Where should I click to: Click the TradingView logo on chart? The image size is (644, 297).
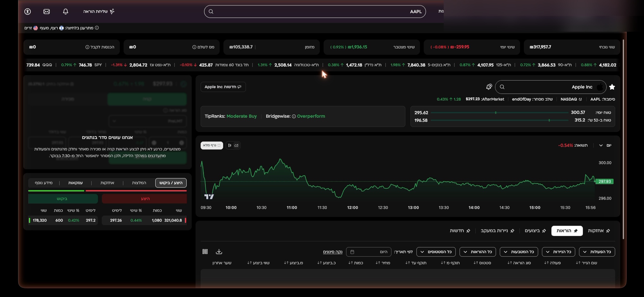pos(209,197)
